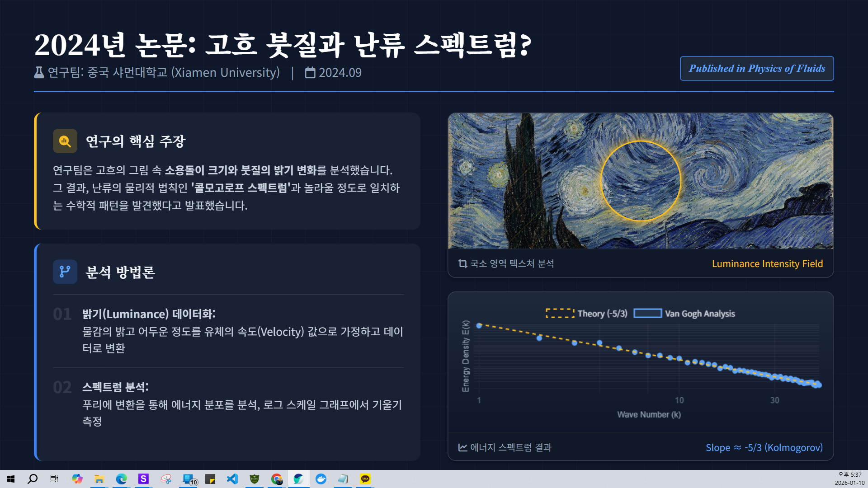Click Published in Physics of Fluids badge
The width and height of the screenshot is (868, 488).
pos(757,69)
